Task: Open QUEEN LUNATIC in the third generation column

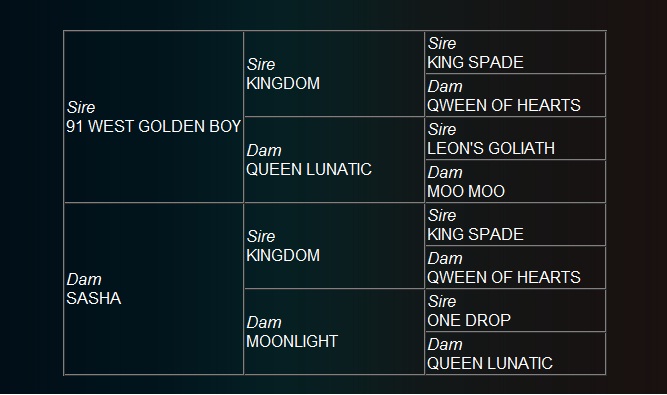Action: tap(490, 363)
